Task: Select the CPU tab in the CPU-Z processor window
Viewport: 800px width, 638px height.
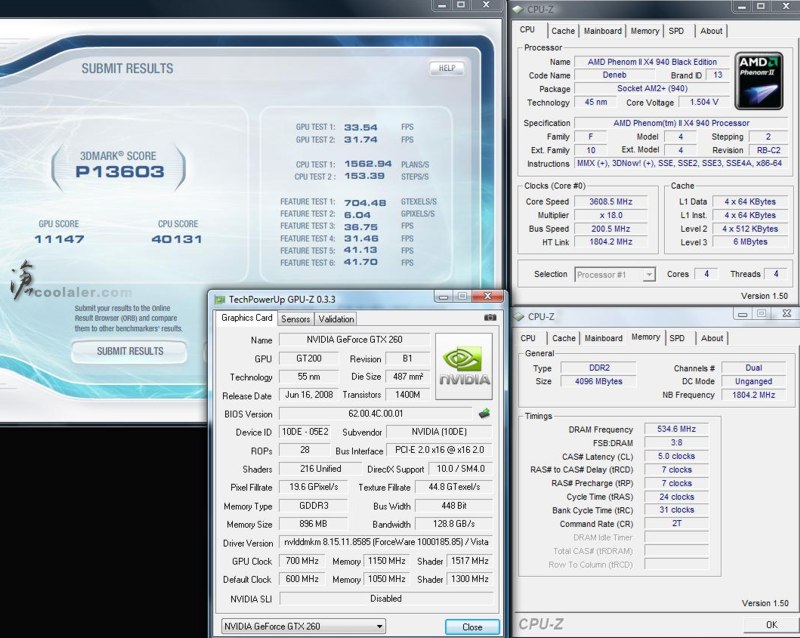Action: coord(528,30)
